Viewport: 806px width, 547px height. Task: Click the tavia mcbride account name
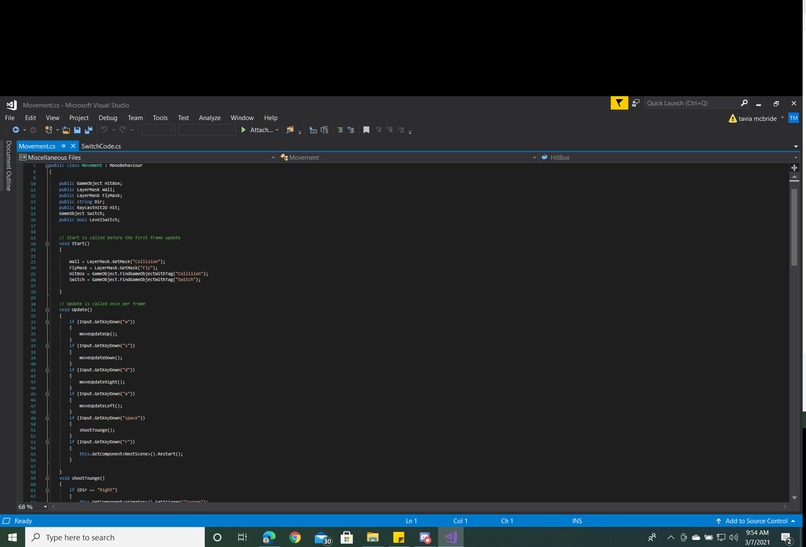[757, 119]
